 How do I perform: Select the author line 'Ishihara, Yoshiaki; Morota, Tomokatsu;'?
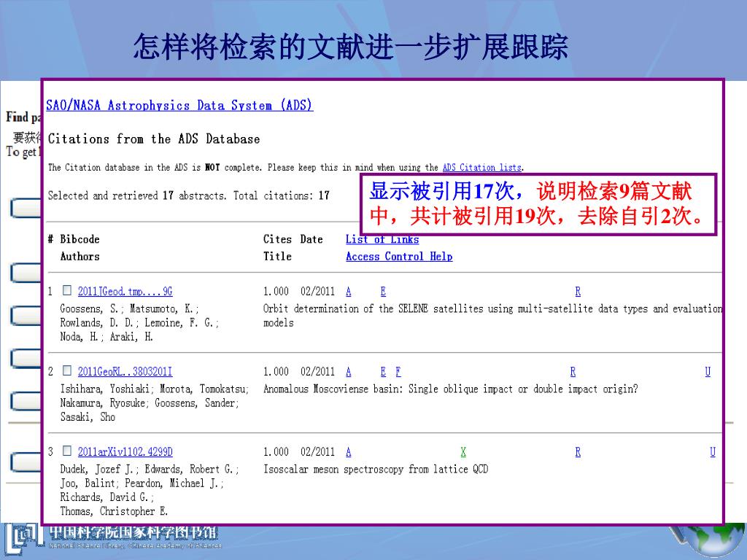click(155, 389)
